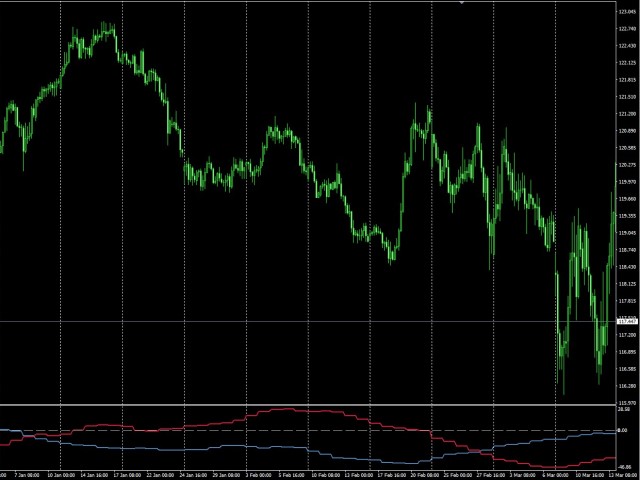Click the 6 Mar 00:00 time label
This screenshot has height=480, width=640.
click(x=556, y=476)
